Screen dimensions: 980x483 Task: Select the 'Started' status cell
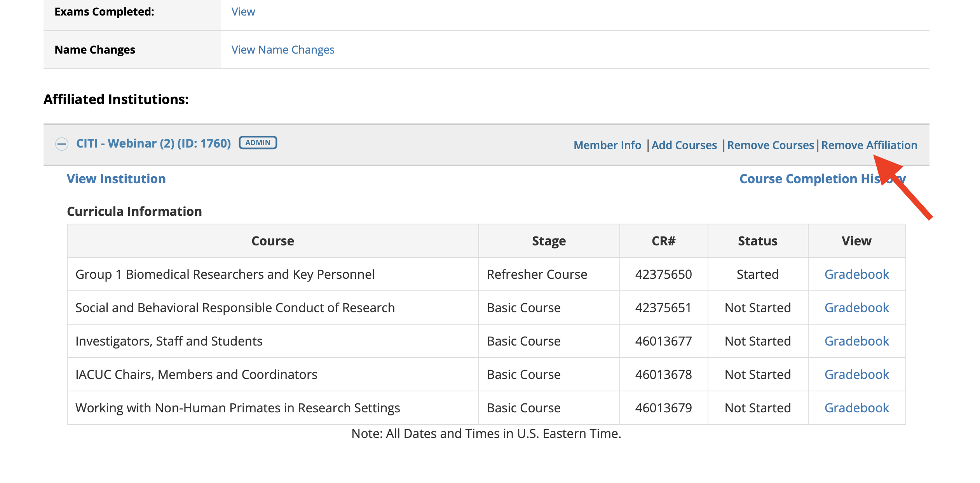click(758, 274)
